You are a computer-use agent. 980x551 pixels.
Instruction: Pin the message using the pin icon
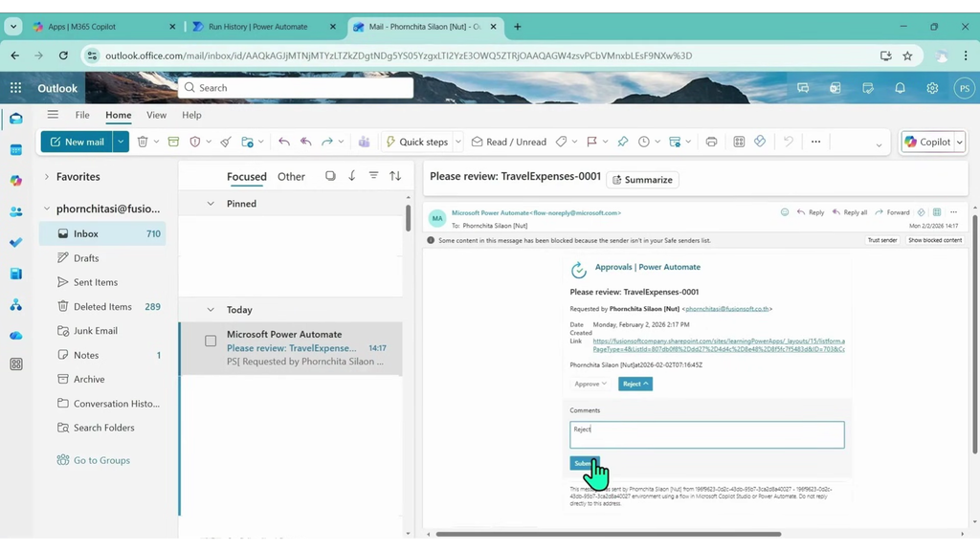622,142
